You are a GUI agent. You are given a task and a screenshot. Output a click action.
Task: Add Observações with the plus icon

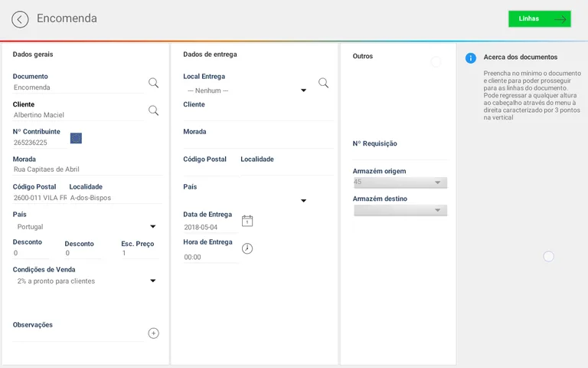(x=153, y=333)
